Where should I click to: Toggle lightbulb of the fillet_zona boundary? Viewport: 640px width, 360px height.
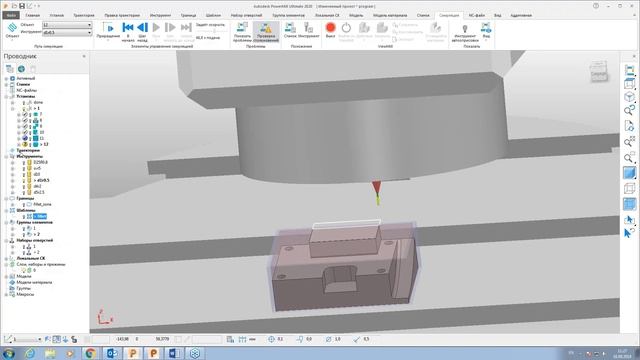tap(24, 204)
